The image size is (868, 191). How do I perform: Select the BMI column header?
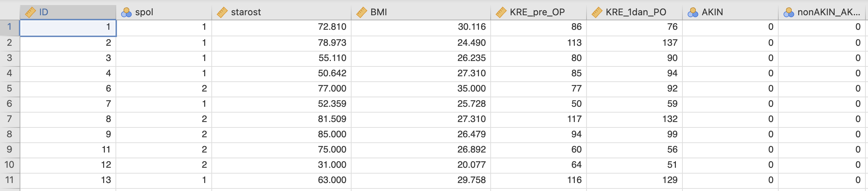(x=421, y=12)
